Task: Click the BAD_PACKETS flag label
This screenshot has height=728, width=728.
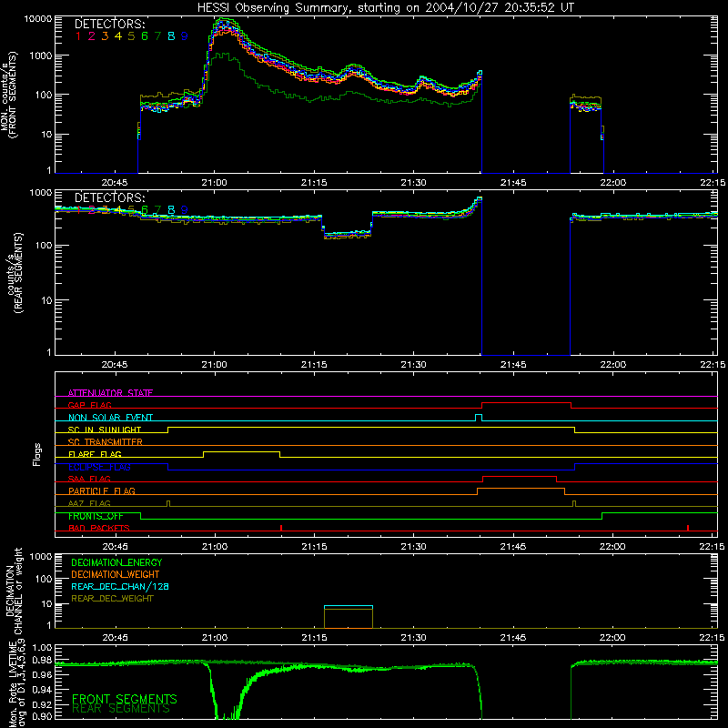Action: 99,528
